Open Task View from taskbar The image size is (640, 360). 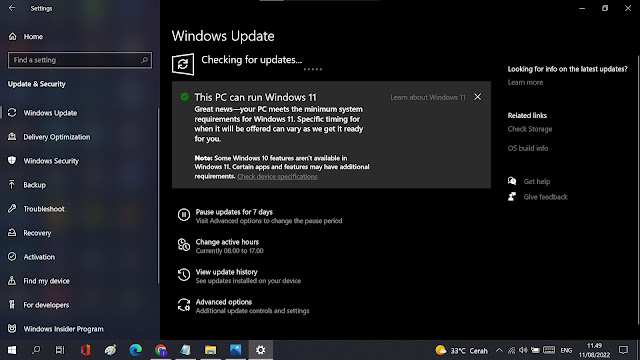tap(60, 350)
